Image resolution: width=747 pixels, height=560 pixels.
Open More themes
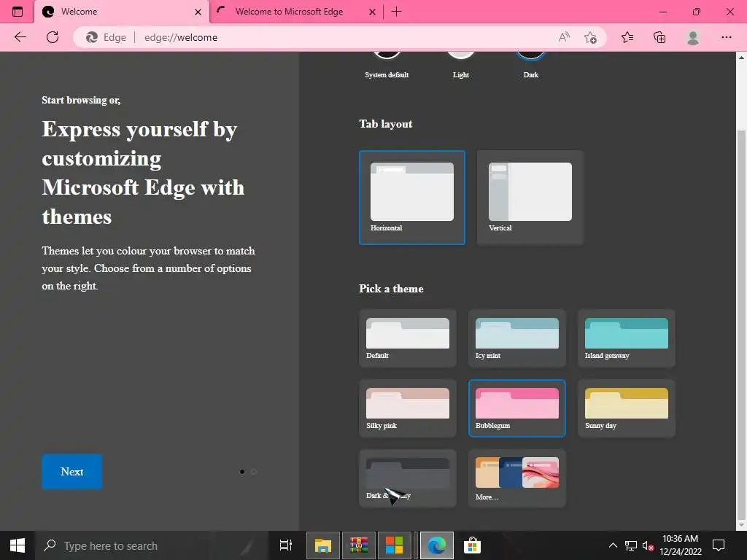517,478
